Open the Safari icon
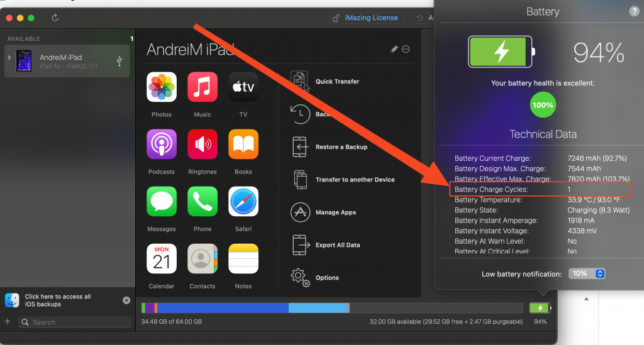 coord(243,202)
